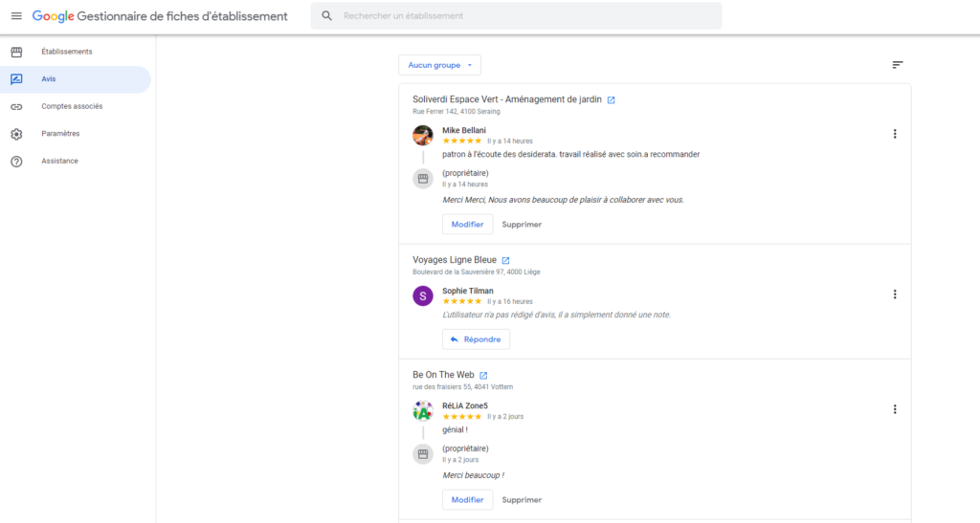Open more options for RéLiA Zone5 review
The height and width of the screenshot is (523, 980).
pos(895,409)
